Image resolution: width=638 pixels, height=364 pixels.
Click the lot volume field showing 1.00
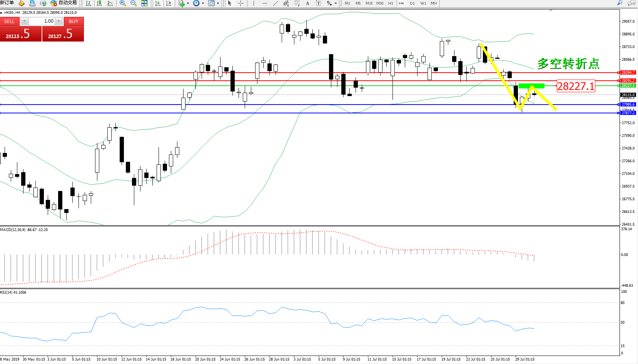point(42,21)
